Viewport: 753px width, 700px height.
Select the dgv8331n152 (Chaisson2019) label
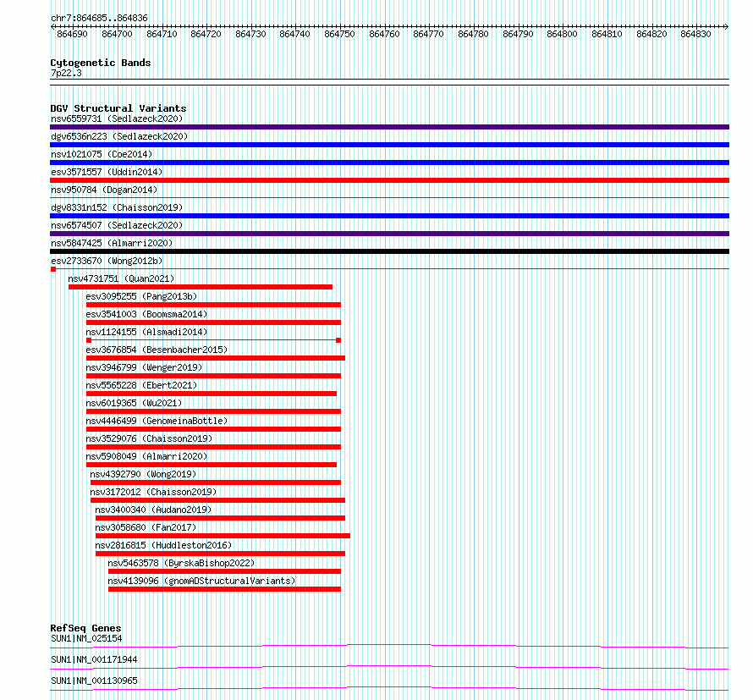[x=117, y=207]
